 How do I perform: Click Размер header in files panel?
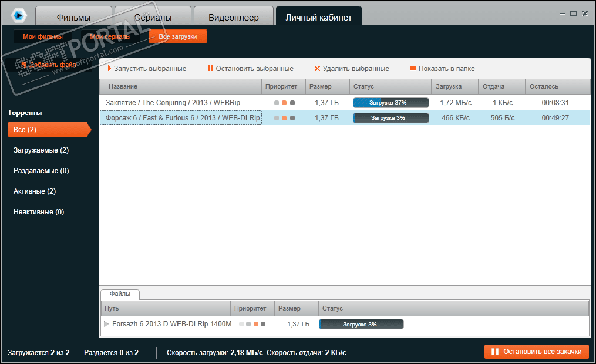(296, 309)
